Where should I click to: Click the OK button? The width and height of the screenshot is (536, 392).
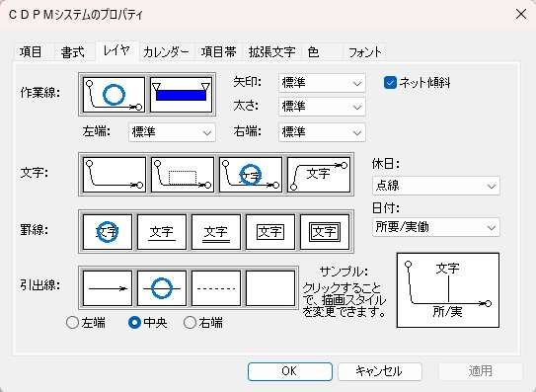click(290, 371)
